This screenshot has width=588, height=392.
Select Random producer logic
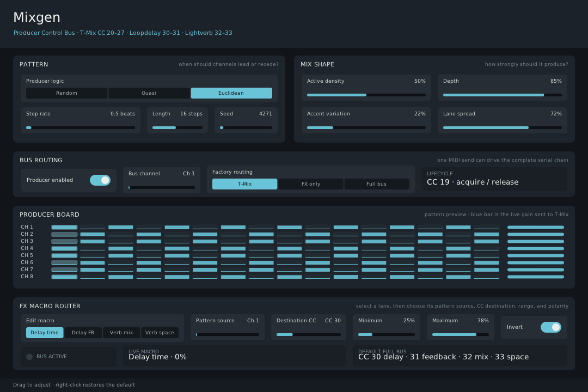(66, 93)
